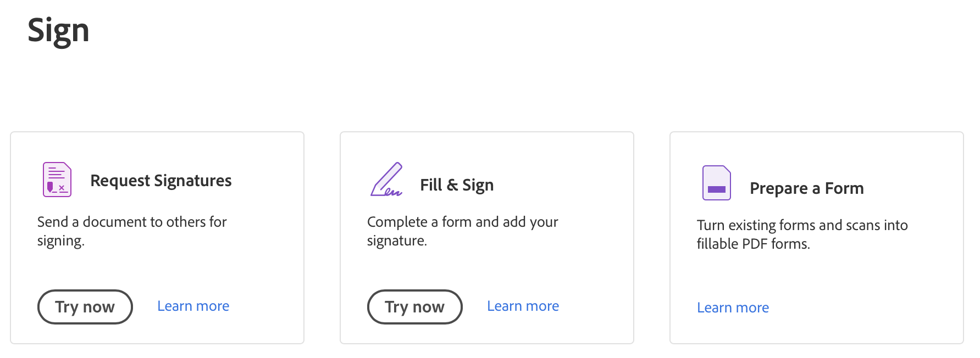Image resolution: width=980 pixels, height=358 pixels.
Task: Open Learn more for Prepare a Form
Action: [733, 307]
